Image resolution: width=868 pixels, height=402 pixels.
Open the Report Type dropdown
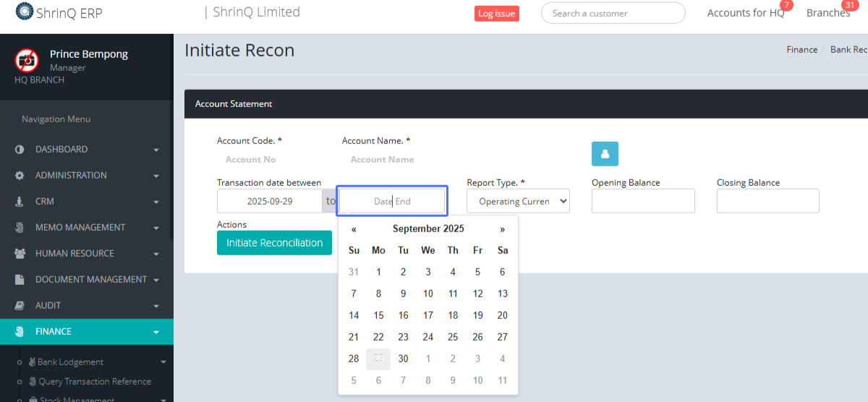(x=518, y=201)
